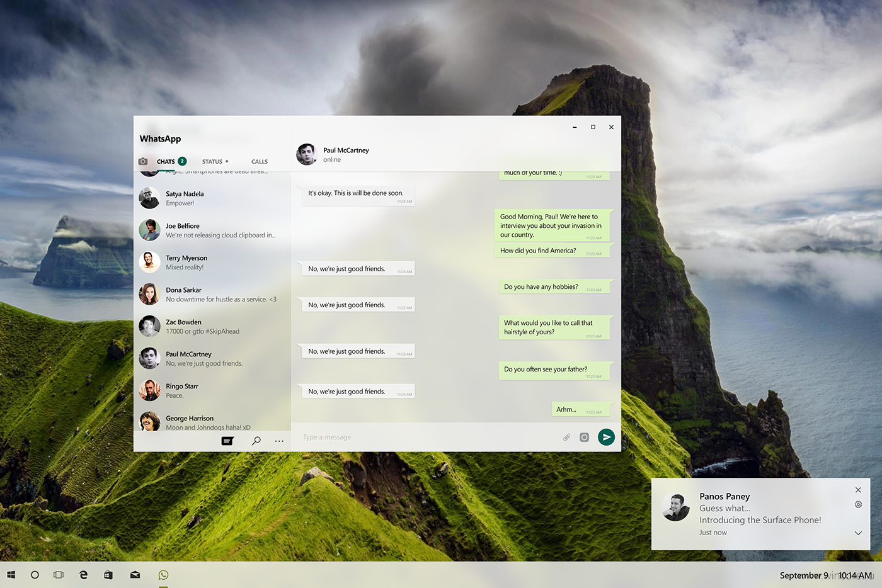Click the taskbar clock showing 10:14 AM
The image size is (882, 588).
point(855,575)
